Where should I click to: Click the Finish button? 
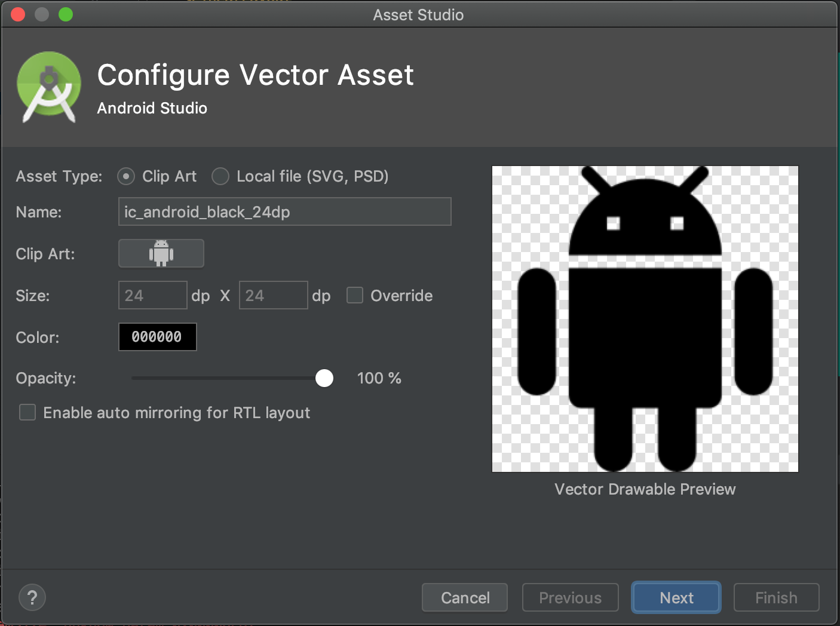tap(776, 597)
